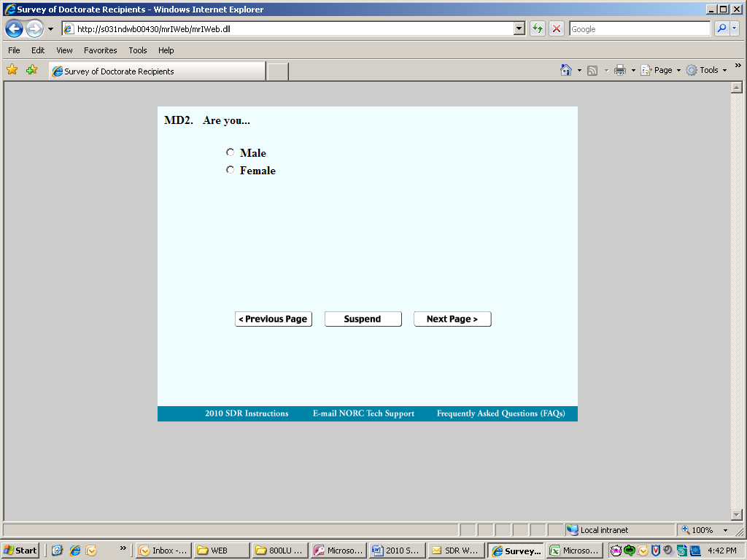The image size is (747, 560).
Task: Click the red Stop loading icon
Action: pyautogui.click(x=556, y=28)
